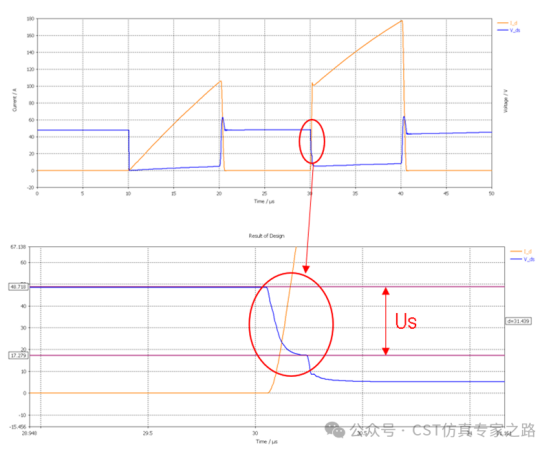This screenshot has height=452, width=554.
Task: Click the red Us annotation text
Action: [x=406, y=321]
